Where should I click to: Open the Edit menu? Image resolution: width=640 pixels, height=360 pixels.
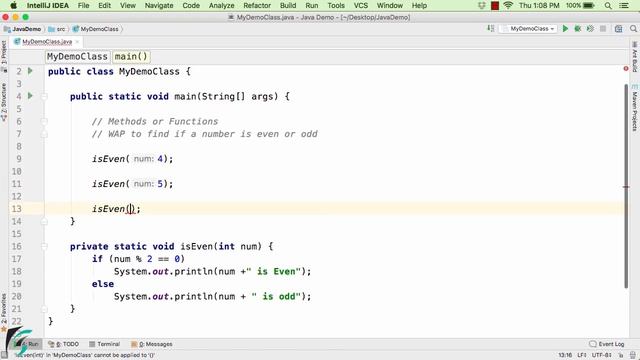(x=104, y=5)
